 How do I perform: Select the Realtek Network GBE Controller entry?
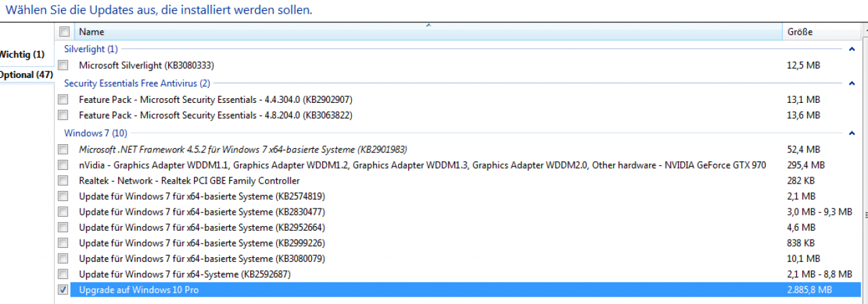[x=189, y=181]
